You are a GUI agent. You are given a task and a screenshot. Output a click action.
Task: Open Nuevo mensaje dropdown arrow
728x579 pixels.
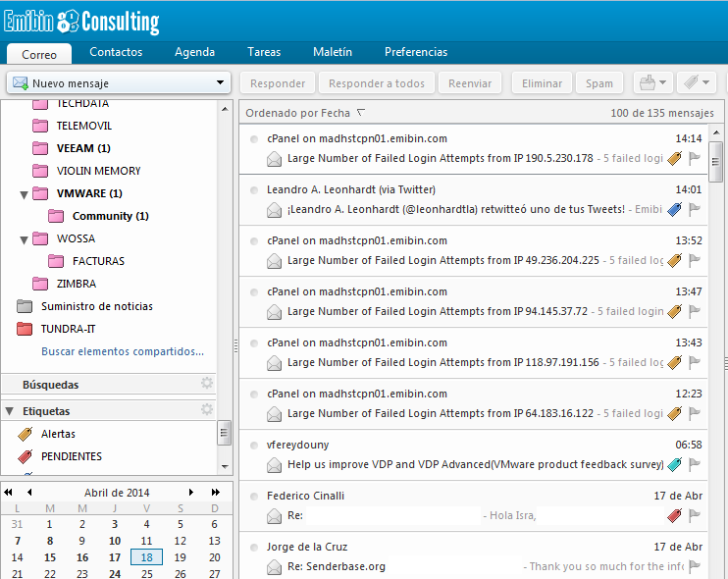coord(220,83)
